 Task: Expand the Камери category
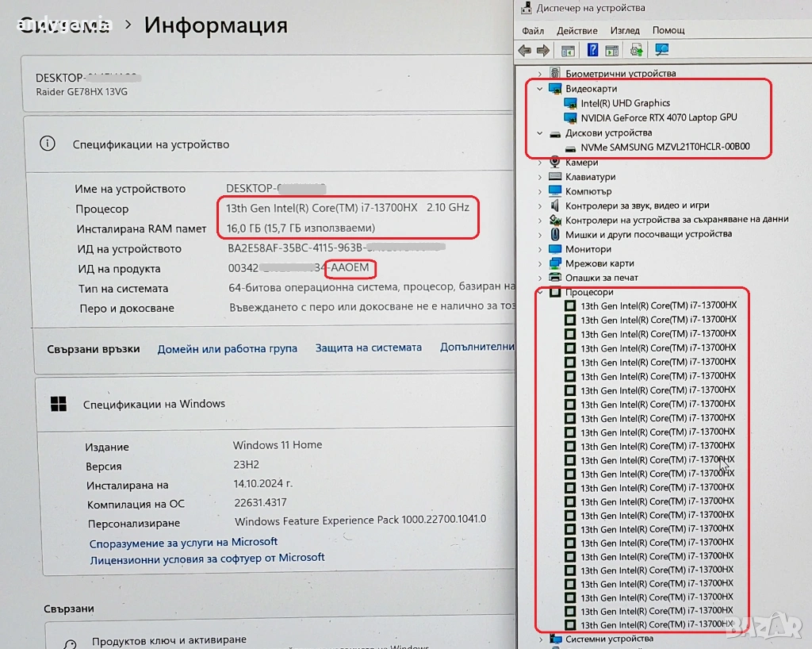pyautogui.click(x=540, y=163)
